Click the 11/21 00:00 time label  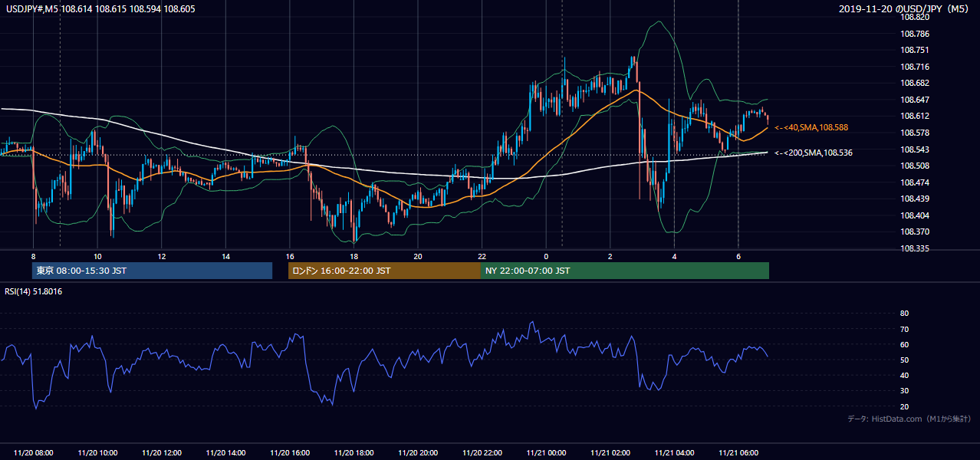point(546,453)
